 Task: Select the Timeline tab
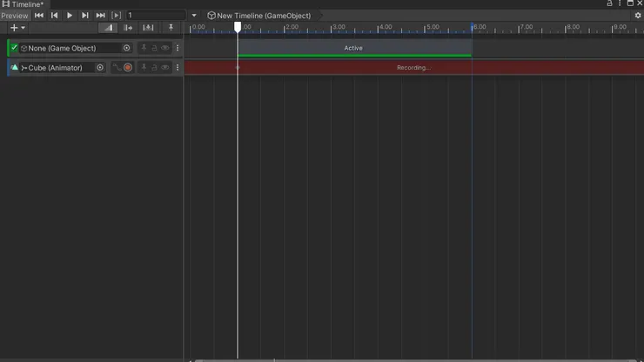(x=23, y=4)
